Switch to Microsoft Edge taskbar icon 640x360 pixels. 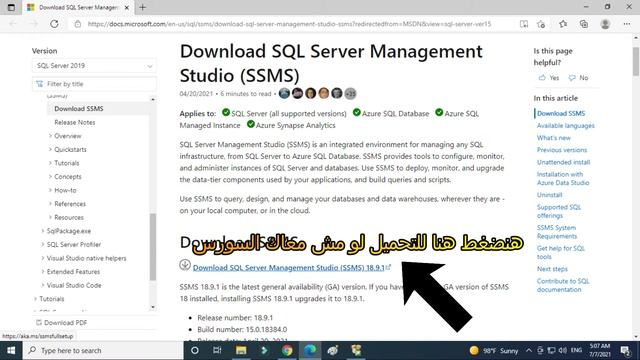point(310,350)
